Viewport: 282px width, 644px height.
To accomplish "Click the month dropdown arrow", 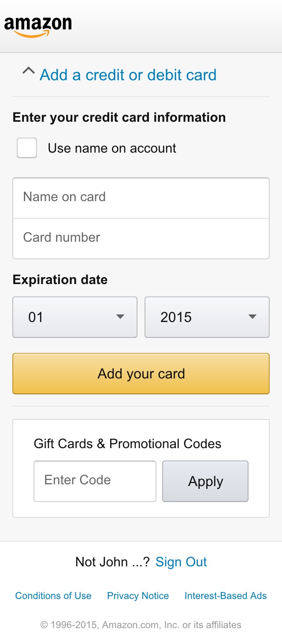I will pos(119,317).
